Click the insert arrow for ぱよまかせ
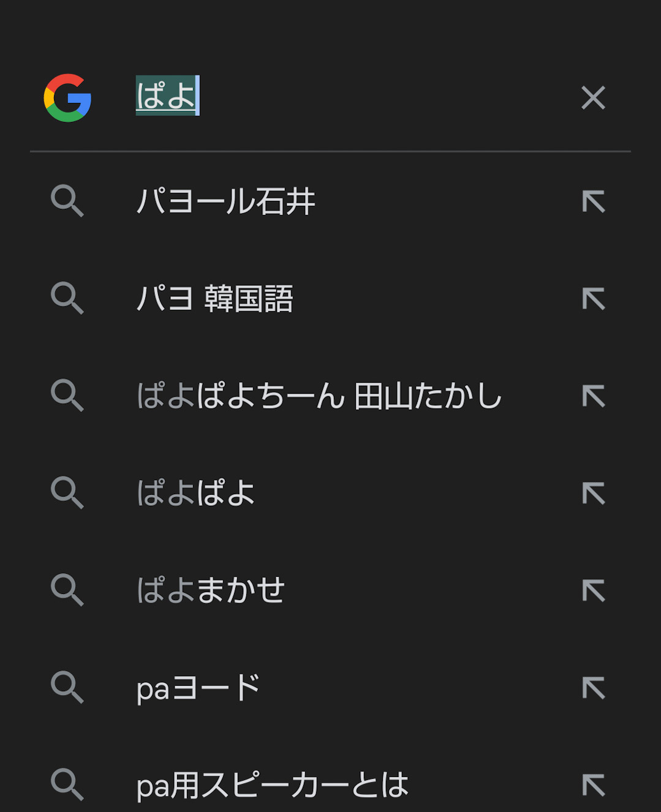Screen dimensions: 661x812 click(593, 590)
